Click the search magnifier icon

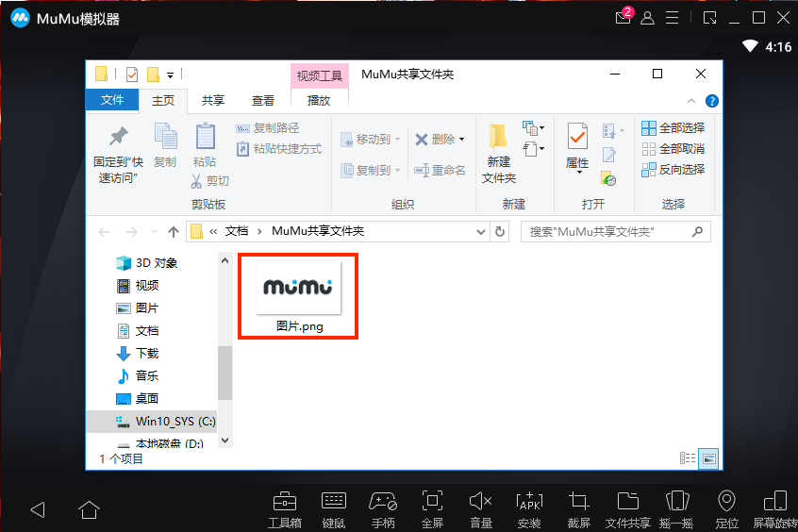click(698, 232)
